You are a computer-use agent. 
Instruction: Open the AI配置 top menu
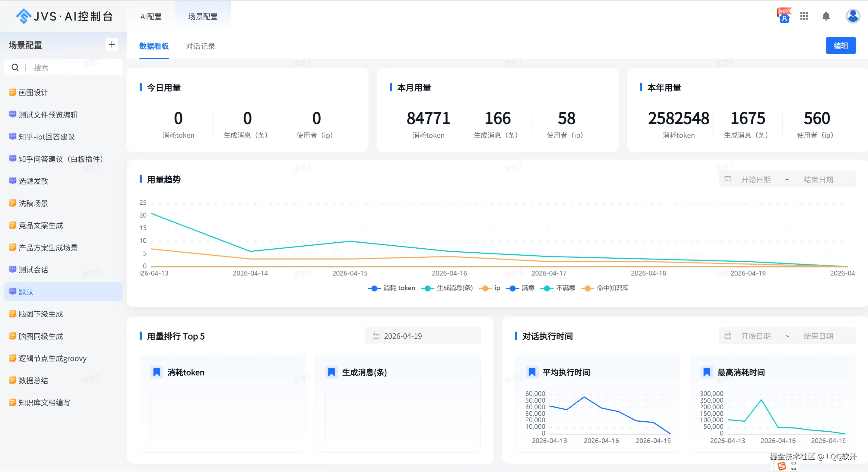click(x=151, y=17)
